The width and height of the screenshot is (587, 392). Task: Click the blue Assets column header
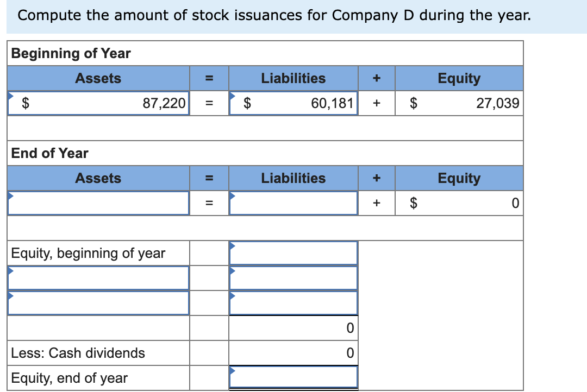[x=98, y=78]
